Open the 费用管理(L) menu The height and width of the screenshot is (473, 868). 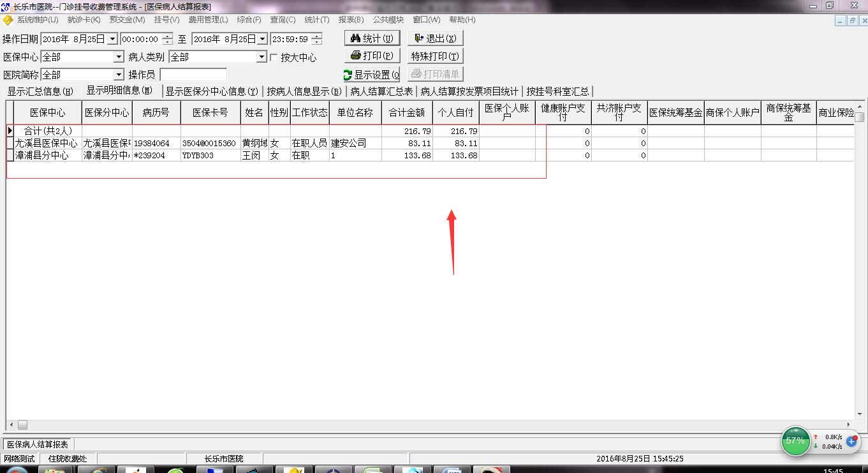(x=208, y=20)
